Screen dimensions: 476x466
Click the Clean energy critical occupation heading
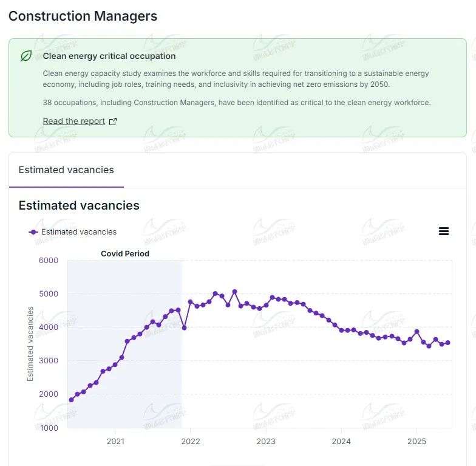tap(109, 56)
